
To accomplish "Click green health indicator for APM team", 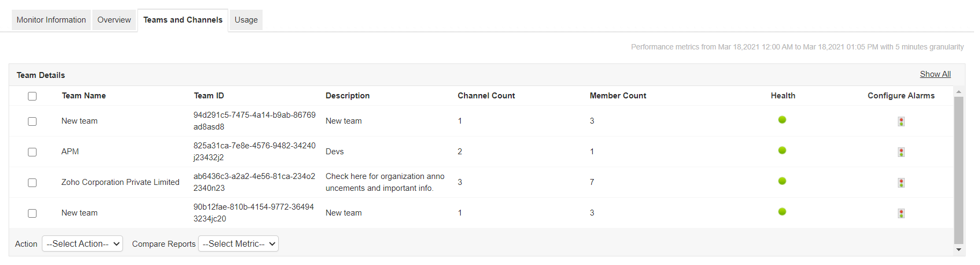I will pyautogui.click(x=782, y=151).
